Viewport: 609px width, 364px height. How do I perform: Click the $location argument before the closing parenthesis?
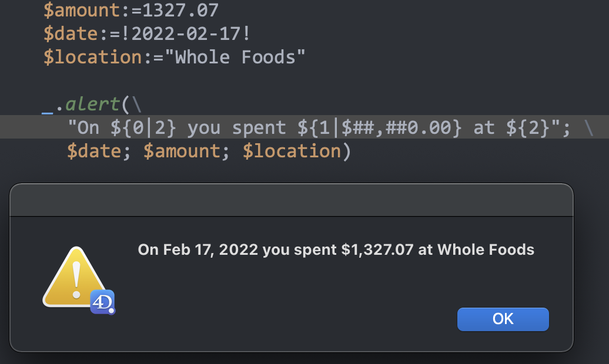tap(292, 151)
